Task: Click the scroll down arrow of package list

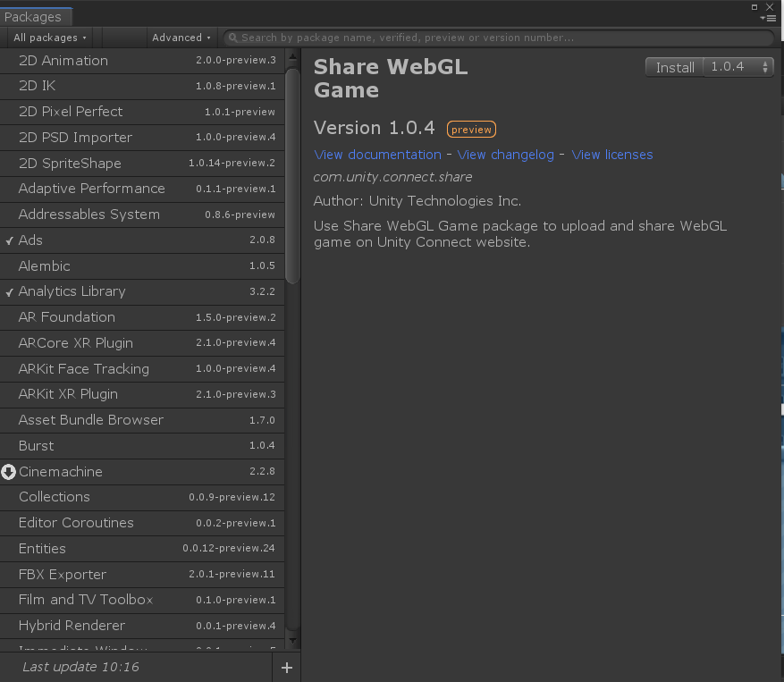Action: [292, 640]
